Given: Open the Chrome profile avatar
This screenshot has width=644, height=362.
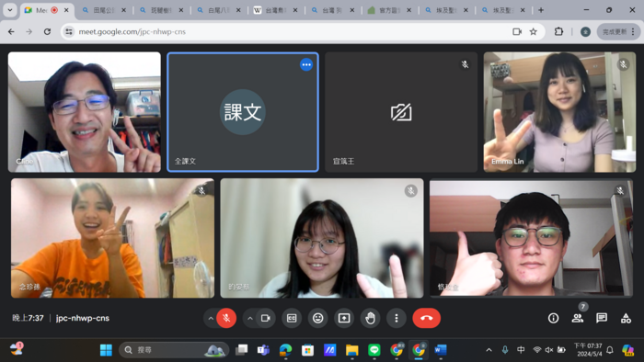Looking at the screenshot, I should click(x=585, y=31).
